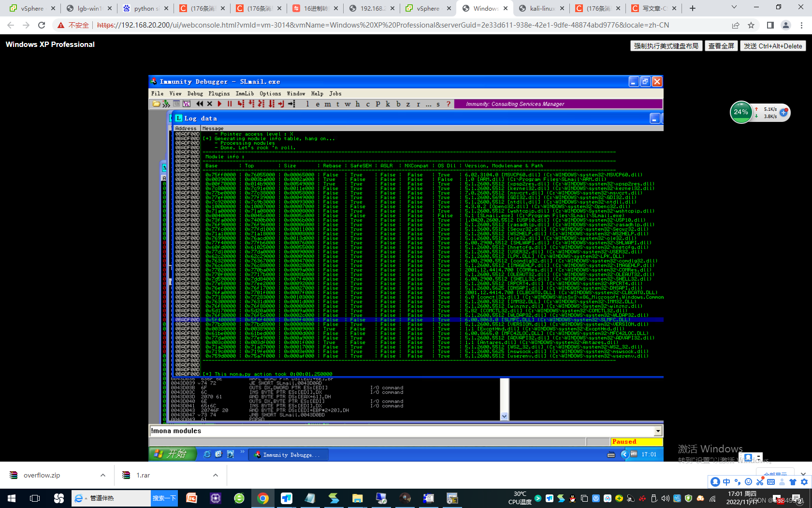
Task: Show Source with 's' button
Action: click(438, 104)
